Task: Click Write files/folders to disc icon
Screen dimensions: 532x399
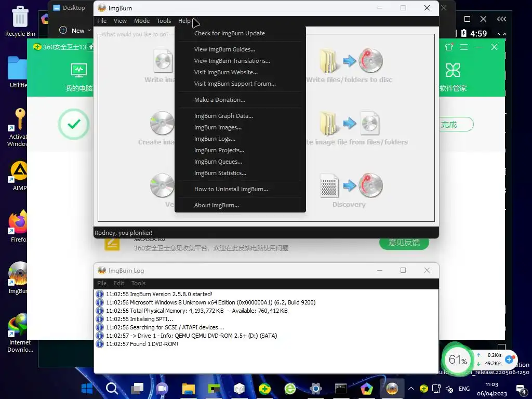Action: pos(351,61)
